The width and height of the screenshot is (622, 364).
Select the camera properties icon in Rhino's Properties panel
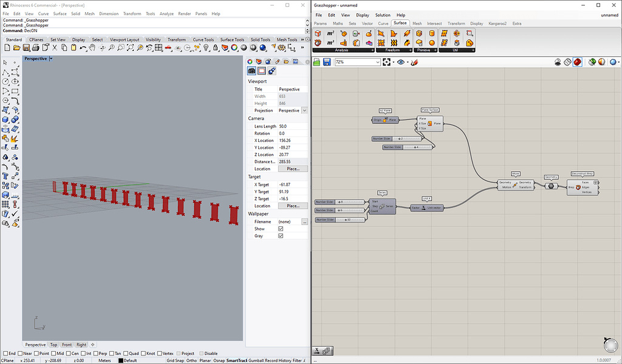click(x=252, y=70)
